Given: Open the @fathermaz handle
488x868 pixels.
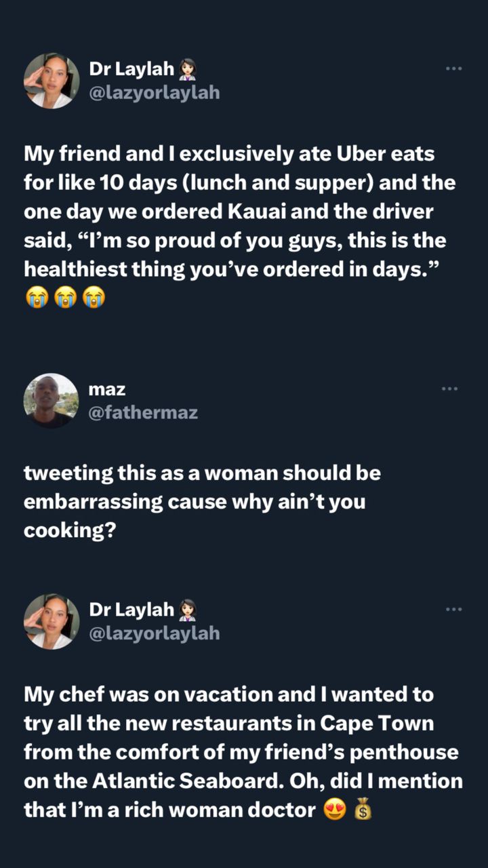Looking at the screenshot, I should point(144,412).
